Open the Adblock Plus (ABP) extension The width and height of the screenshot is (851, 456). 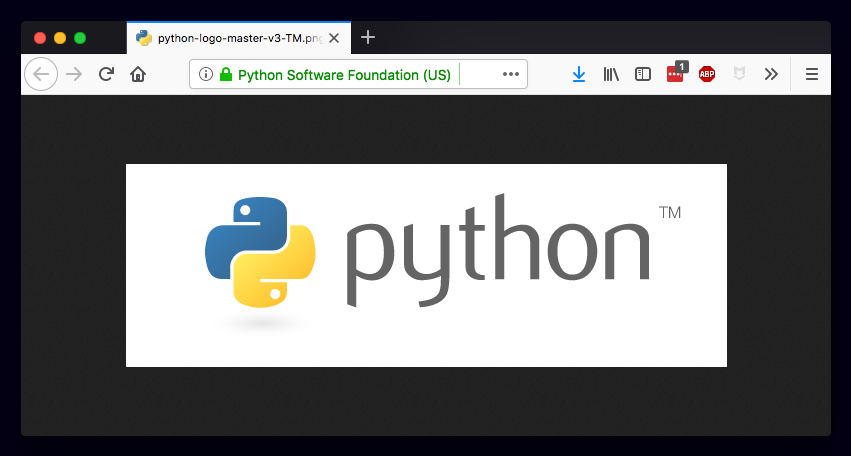pyautogui.click(x=707, y=74)
